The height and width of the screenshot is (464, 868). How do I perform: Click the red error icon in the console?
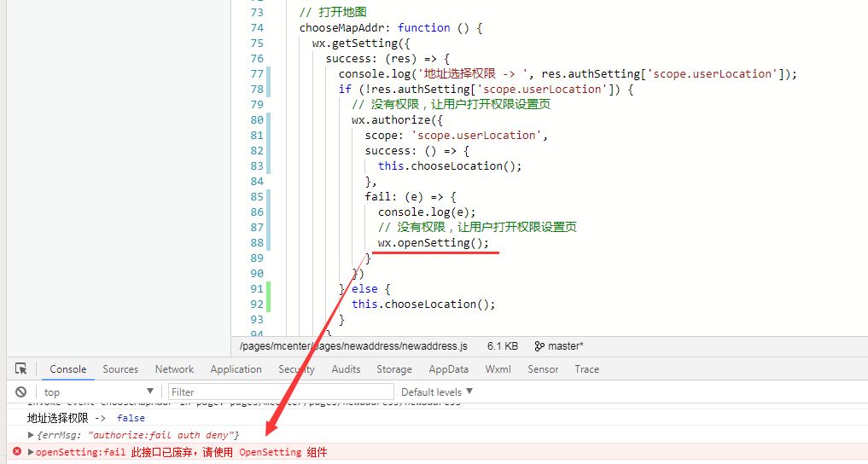17,451
